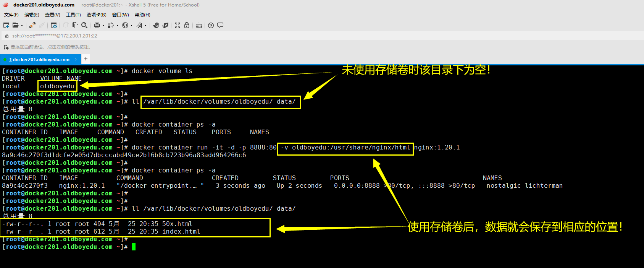The width and height of the screenshot is (644, 268).
Task: Click 'nginx:1.20.1' in ps output row
Action: 82,186
